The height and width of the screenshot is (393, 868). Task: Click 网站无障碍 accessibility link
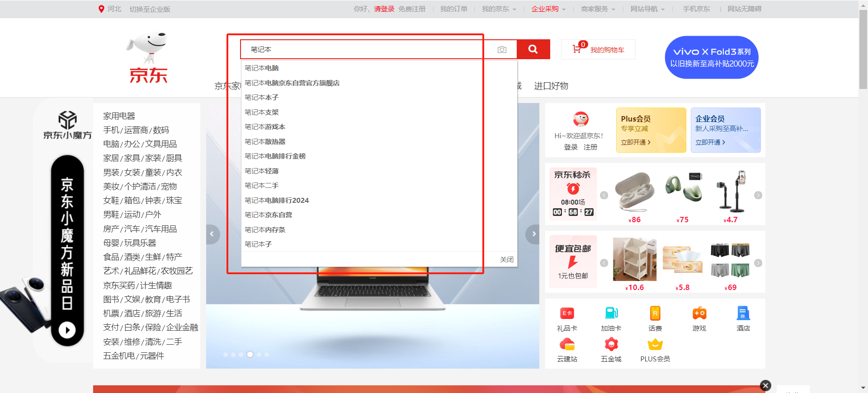[744, 9]
